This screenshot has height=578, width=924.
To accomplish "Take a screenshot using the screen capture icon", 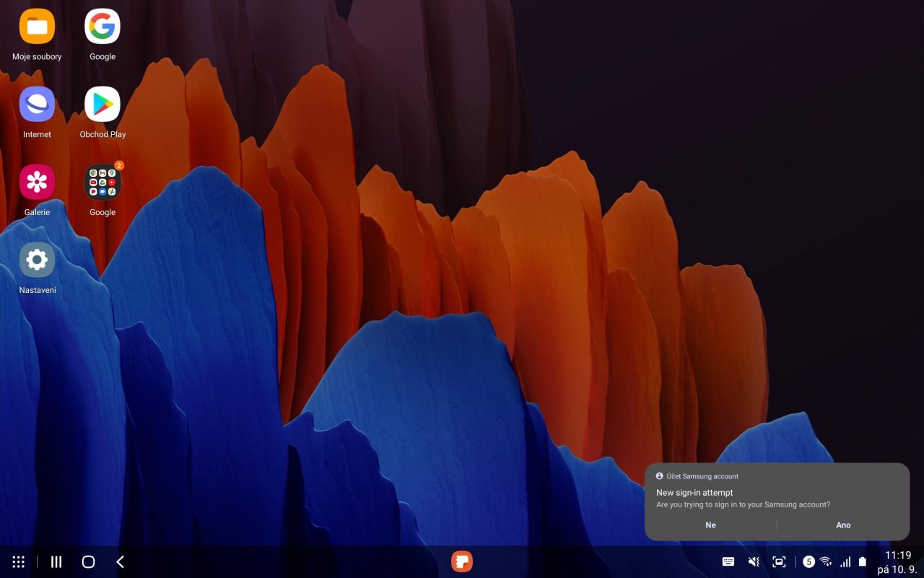I will (779, 561).
